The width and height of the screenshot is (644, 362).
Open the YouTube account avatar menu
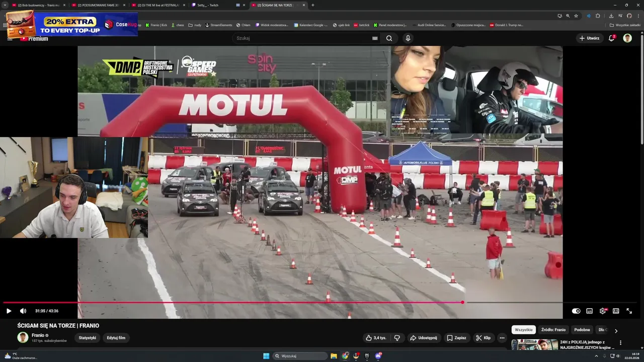627,38
